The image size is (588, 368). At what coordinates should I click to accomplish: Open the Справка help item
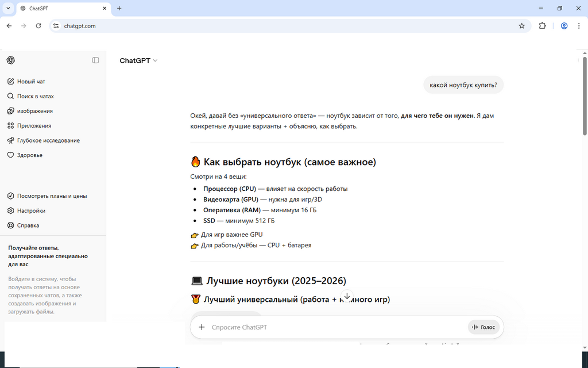(28, 225)
